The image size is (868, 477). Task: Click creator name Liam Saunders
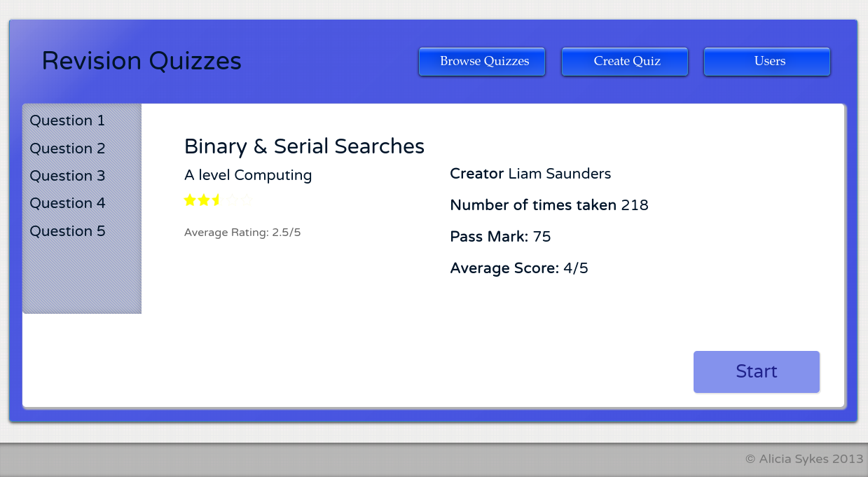[560, 174]
